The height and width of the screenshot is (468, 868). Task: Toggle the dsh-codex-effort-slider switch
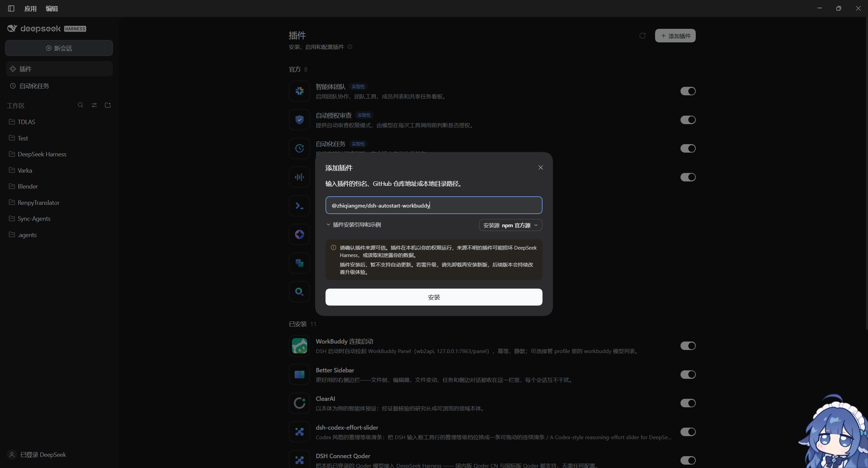click(x=688, y=432)
